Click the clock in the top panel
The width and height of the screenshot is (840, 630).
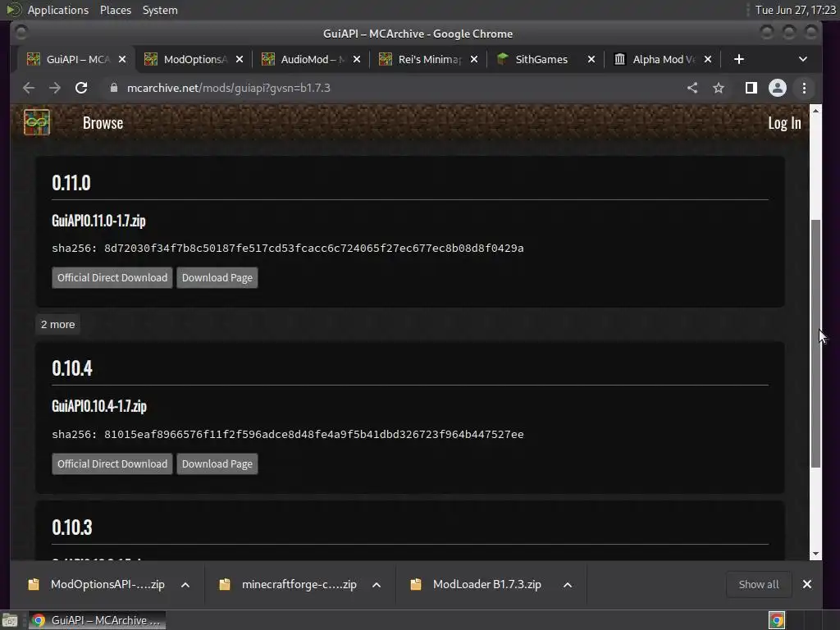click(795, 10)
